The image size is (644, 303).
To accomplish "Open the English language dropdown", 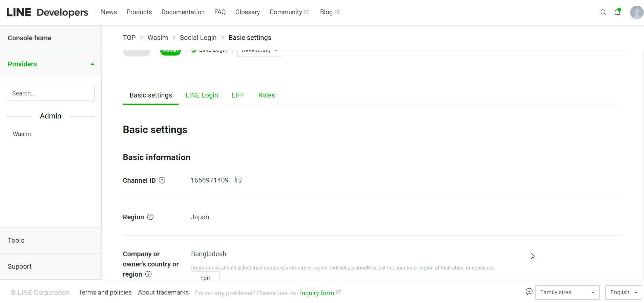I will 624,293.
